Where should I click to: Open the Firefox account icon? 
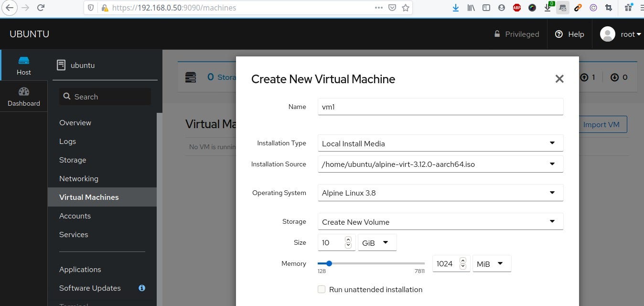click(501, 8)
